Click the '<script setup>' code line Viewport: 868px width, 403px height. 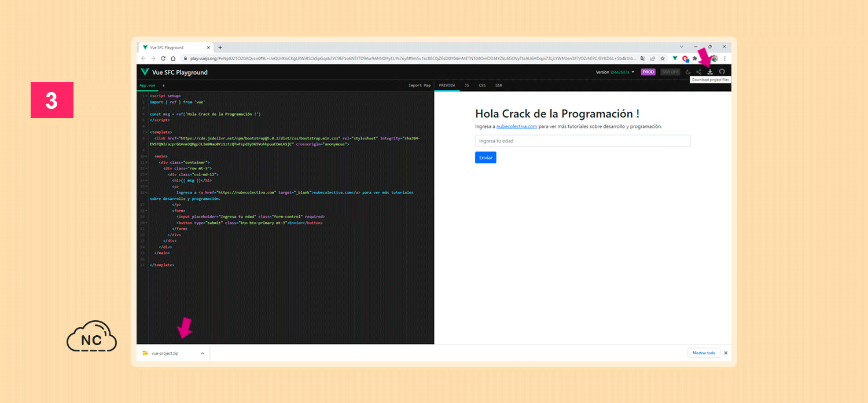click(165, 96)
